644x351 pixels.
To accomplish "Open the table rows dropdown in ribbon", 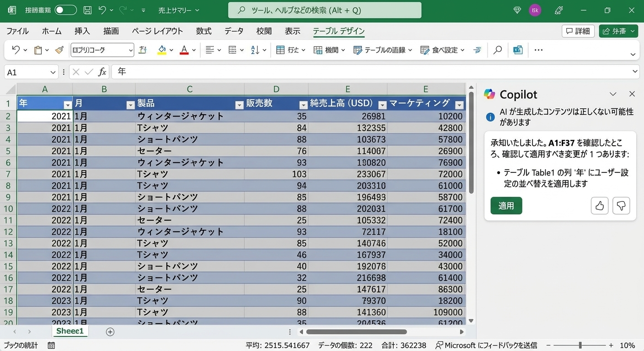I will click(x=291, y=50).
